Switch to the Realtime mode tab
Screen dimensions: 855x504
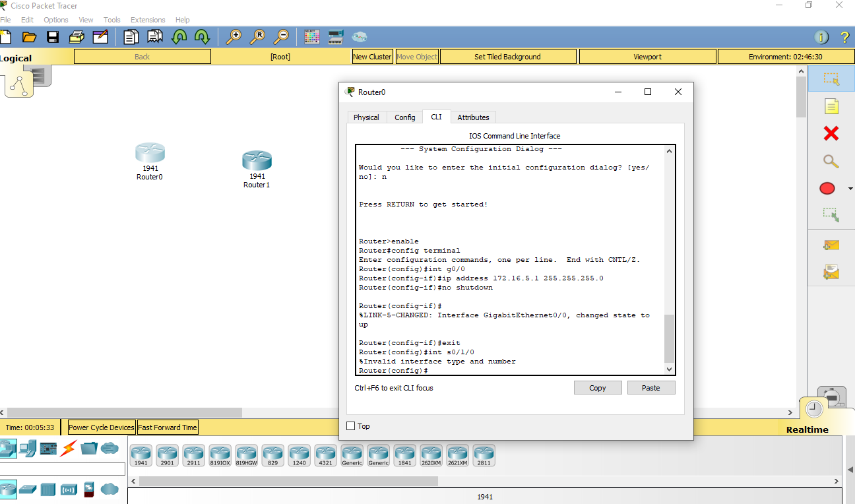coord(807,429)
